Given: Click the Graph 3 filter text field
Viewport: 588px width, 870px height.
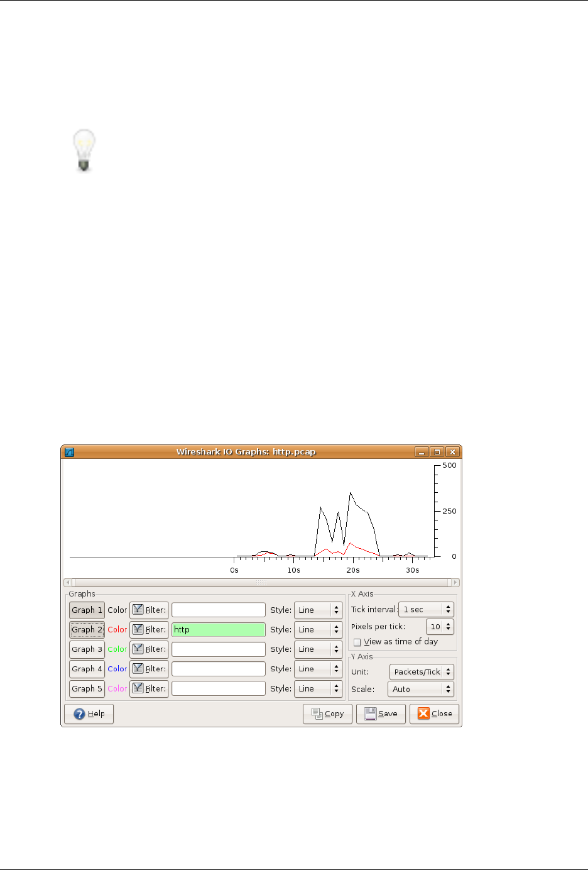Looking at the screenshot, I should click(219, 649).
